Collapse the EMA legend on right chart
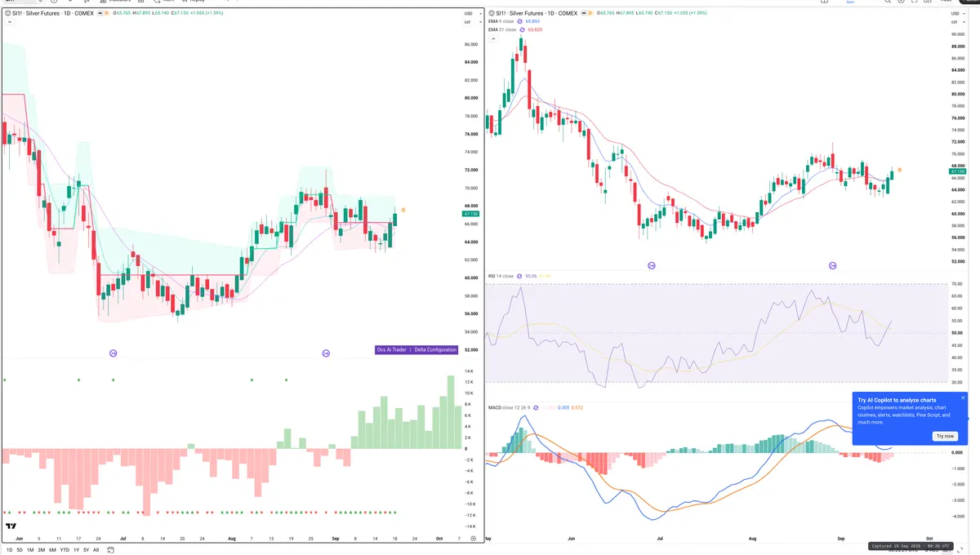980x555 pixels. coord(492,38)
